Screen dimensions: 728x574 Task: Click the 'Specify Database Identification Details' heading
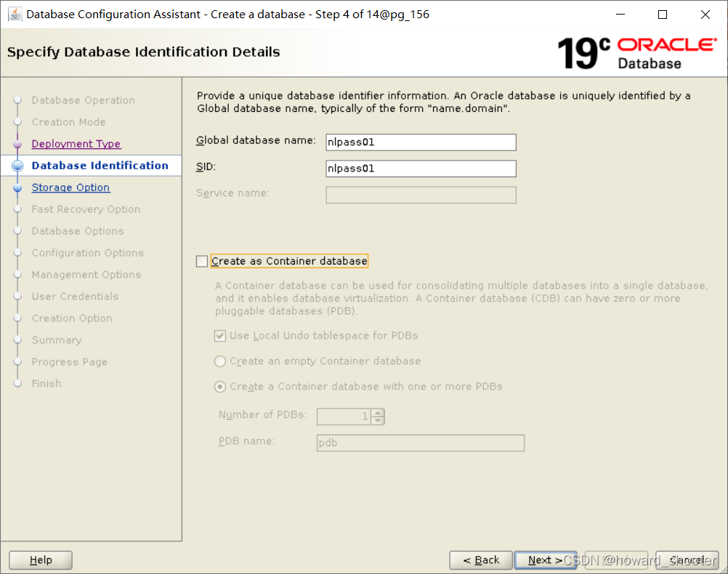tap(143, 52)
